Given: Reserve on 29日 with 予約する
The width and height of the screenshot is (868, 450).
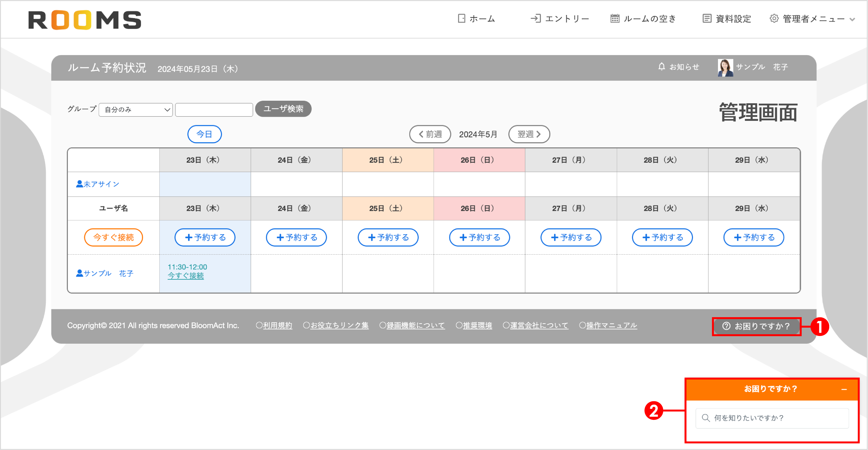Looking at the screenshot, I should 754,237.
